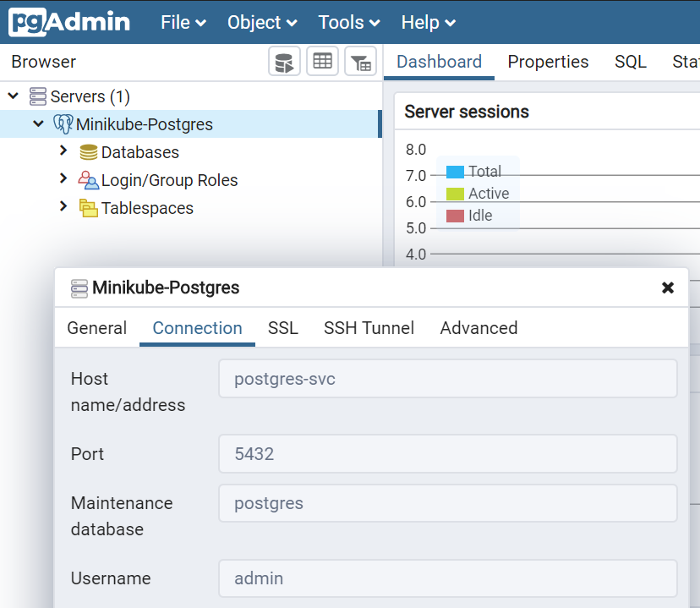Open the Help menu
This screenshot has width=700, height=608.
429,22
